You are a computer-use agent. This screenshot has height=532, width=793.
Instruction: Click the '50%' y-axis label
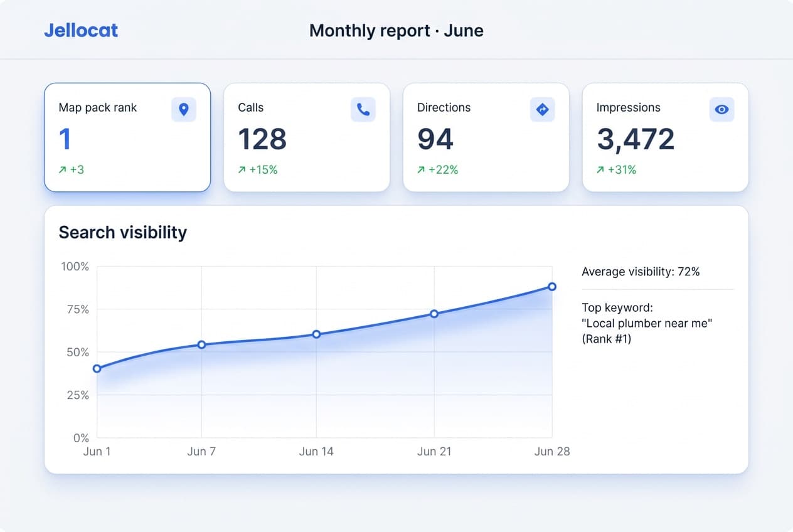click(77, 352)
